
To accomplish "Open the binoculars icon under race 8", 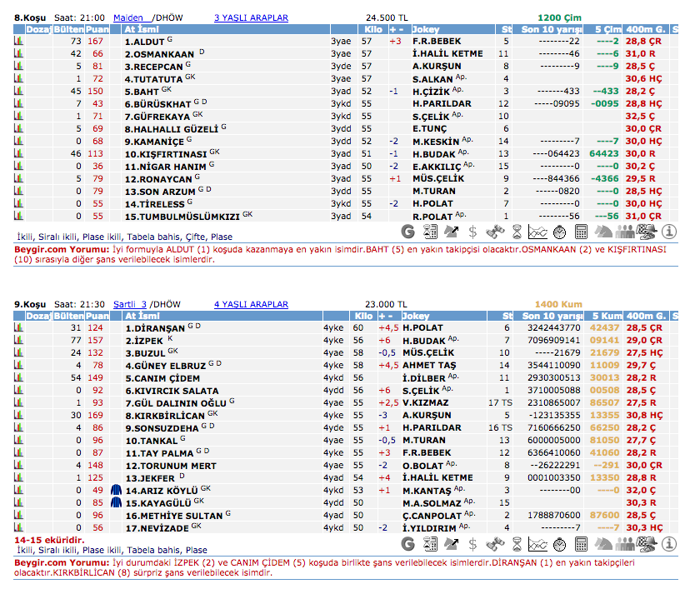I will pyautogui.click(x=494, y=232).
